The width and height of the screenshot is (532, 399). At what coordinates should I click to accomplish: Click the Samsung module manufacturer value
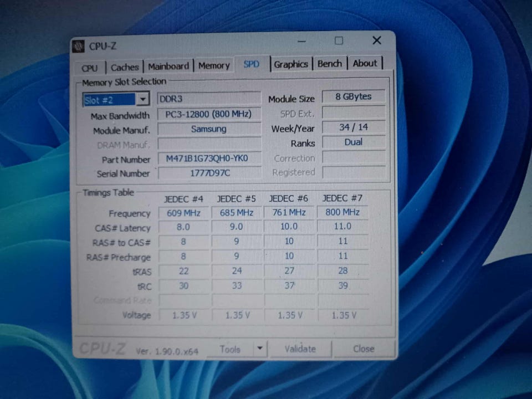tap(209, 129)
